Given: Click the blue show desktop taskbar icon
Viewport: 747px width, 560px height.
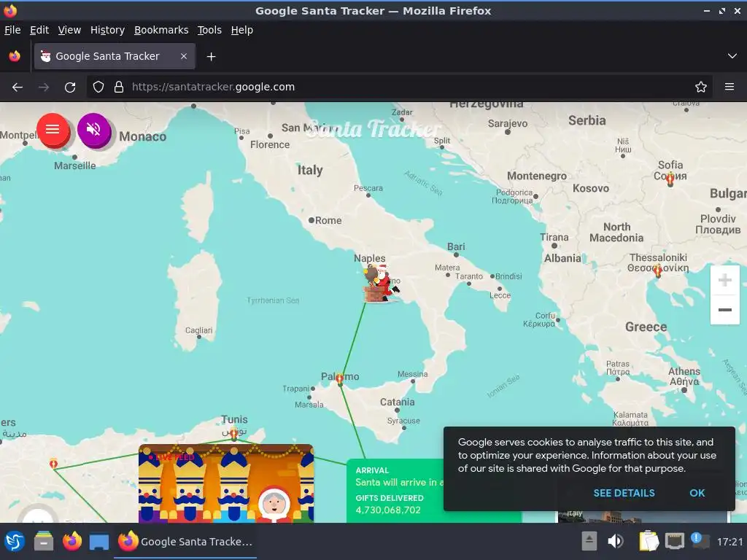Looking at the screenshot, I should tap(99, 542).
